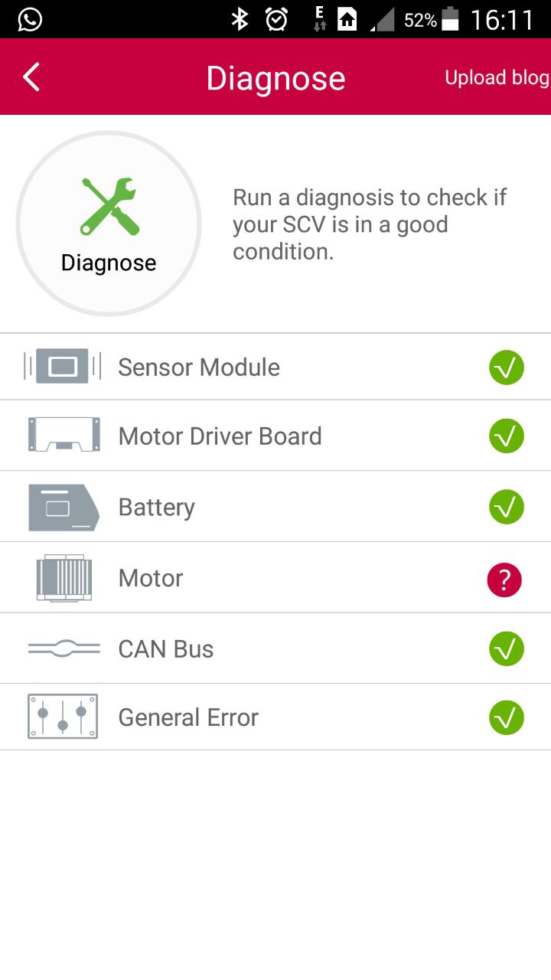Image resolution: width=551 pixels, height=980 pixels.
Task: Tap the back arrow in header
Action: 31,77
